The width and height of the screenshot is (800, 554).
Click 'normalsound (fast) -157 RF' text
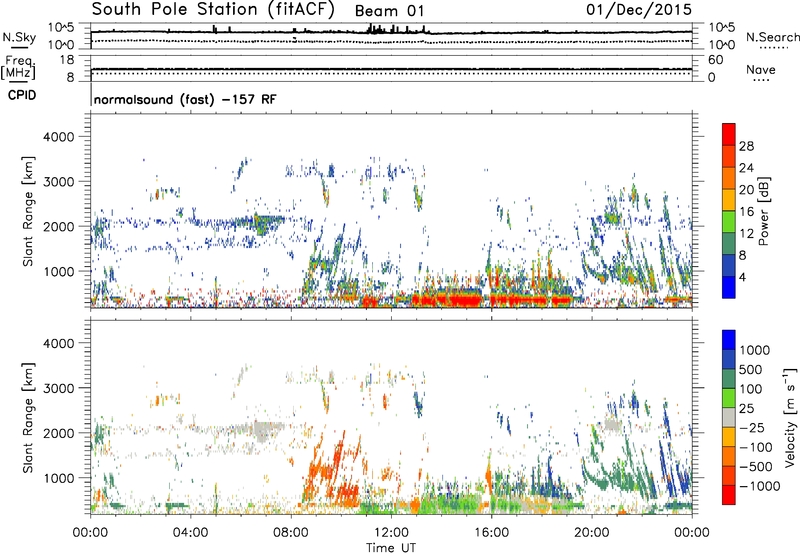[185, 99]
